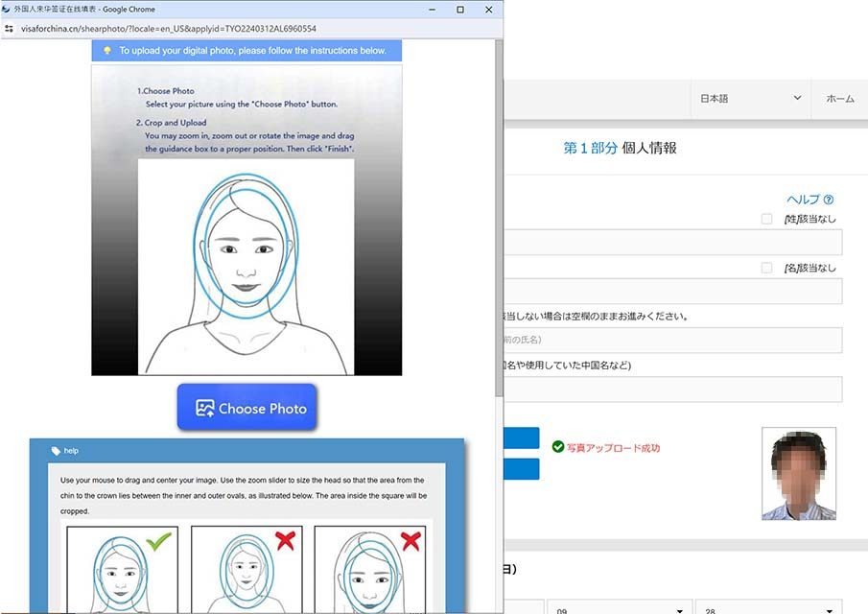Screen dimensions: 868x614
Task: Click the Choose Photo button
Action: click(x=247, y=408)
